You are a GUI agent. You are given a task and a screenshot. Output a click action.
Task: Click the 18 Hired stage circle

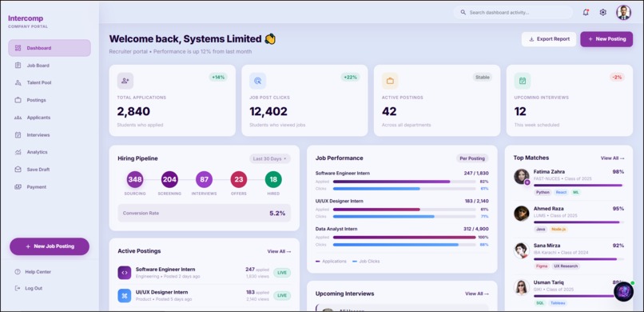tap(273, 180)
